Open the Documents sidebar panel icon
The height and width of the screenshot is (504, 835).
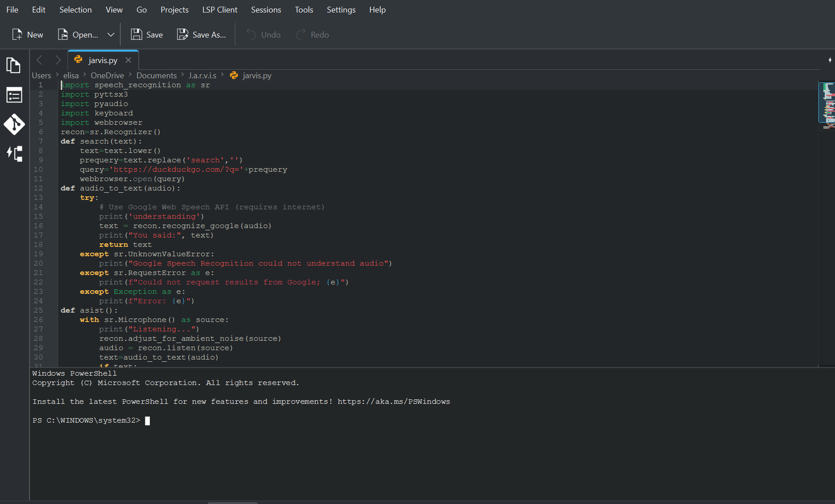pyautogui.click(x=14, y=65)
